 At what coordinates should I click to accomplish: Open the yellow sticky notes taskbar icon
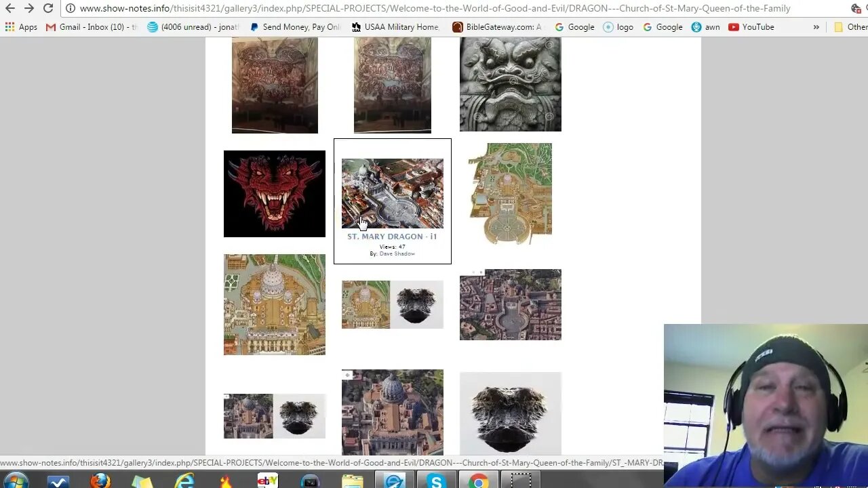(142, 481)
